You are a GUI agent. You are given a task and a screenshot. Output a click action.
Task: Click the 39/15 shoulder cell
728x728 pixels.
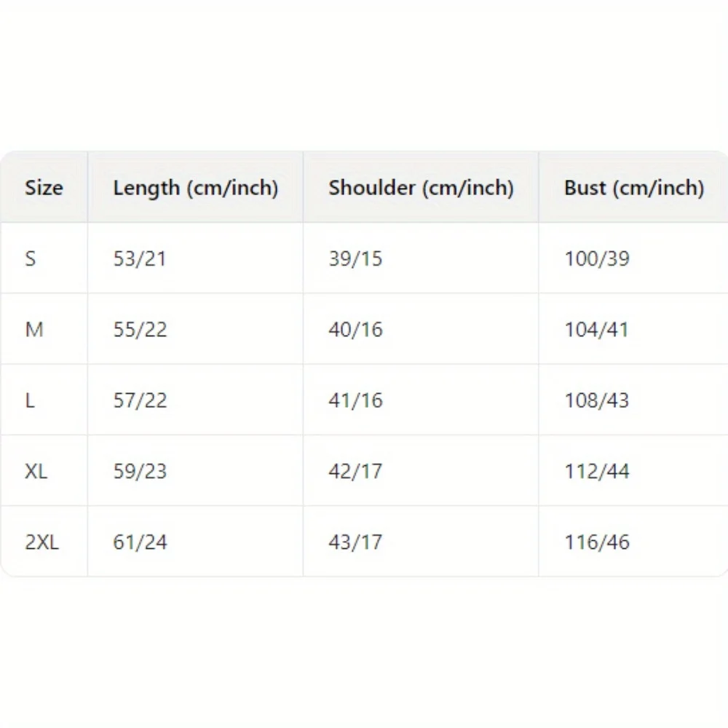tap(355, 258)
